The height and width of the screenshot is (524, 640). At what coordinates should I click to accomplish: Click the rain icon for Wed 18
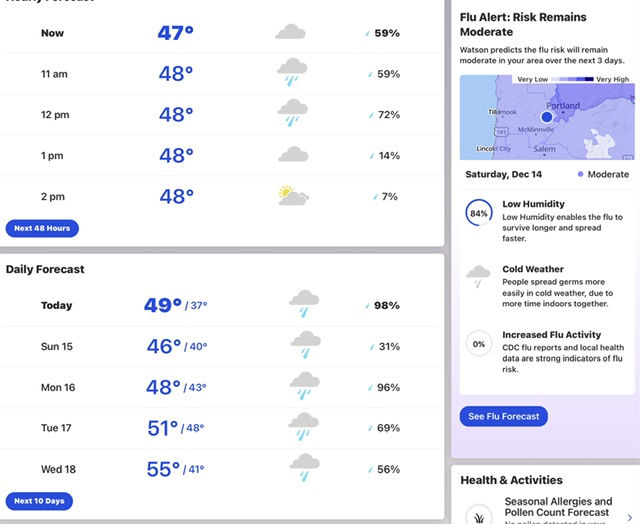pyautogui.click(x=304, y=467)
